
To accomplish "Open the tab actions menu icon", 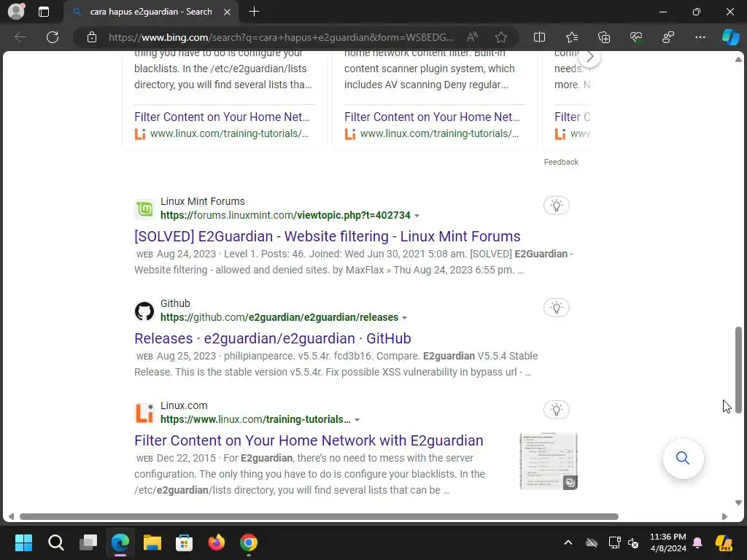I will (44, 12).
